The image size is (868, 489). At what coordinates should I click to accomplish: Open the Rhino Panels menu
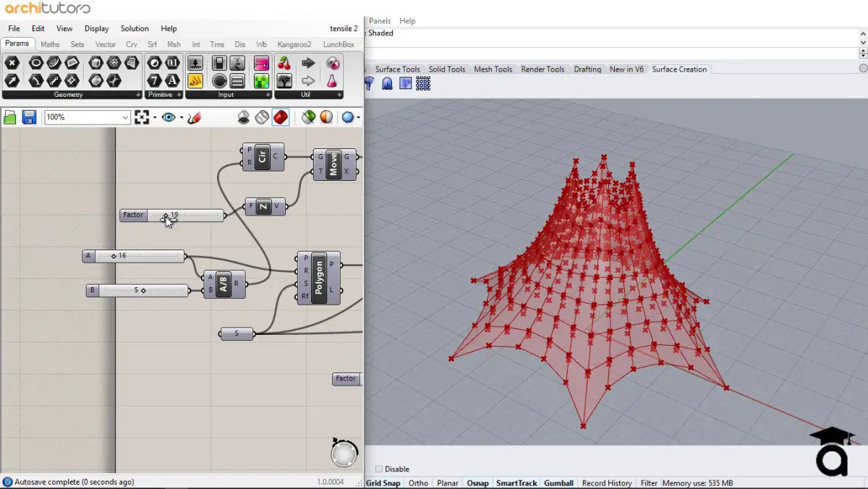[x=380, y=21]
